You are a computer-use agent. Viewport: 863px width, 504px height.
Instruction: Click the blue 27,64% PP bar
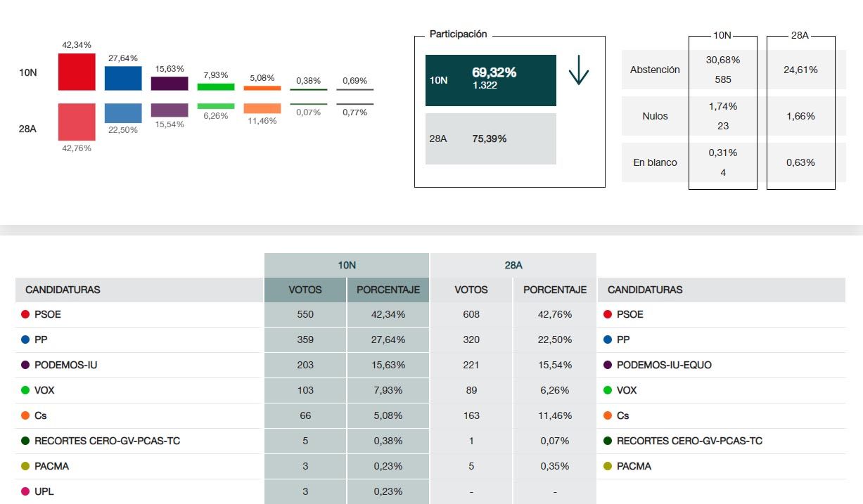coord(123,78)
